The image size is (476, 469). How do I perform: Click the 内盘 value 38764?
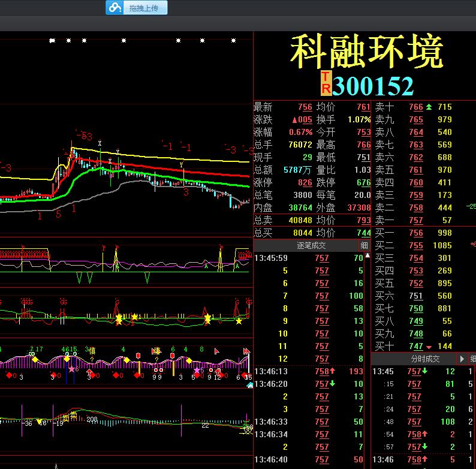(300, 208)
